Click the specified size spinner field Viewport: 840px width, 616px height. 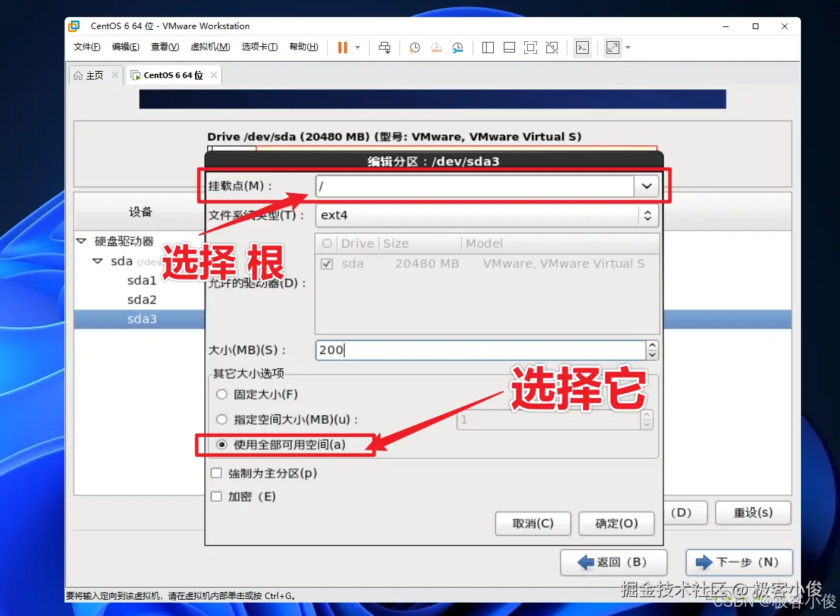549,420
